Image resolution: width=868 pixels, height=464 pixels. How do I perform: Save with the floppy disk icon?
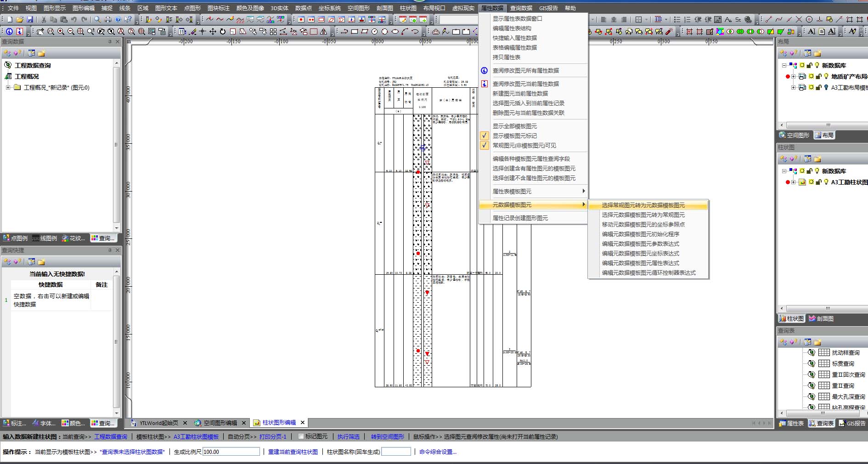tap(30, 19)
